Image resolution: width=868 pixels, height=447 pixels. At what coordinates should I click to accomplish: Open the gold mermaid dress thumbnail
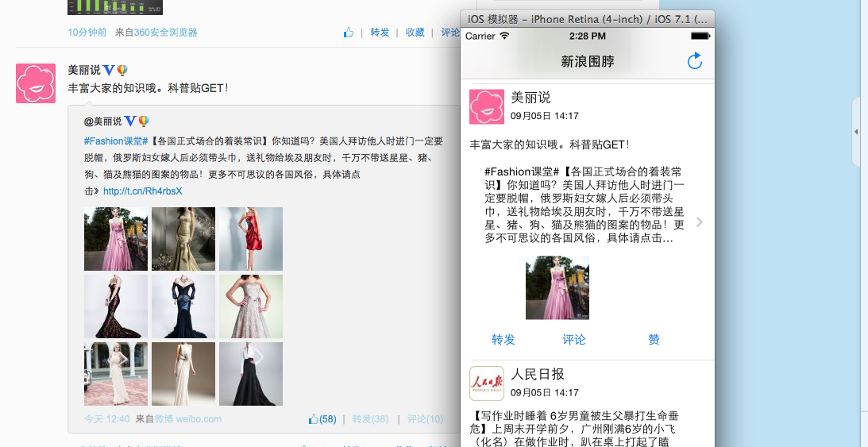tap(183, 239)
